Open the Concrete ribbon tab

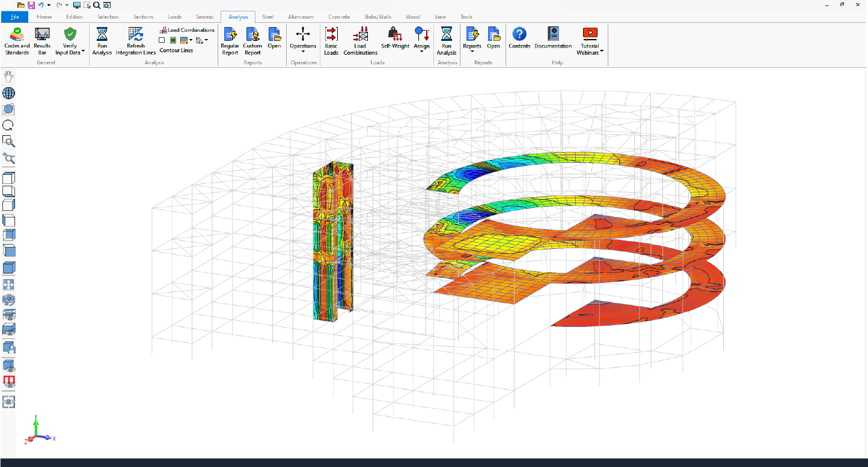click(x=338, y=16)
